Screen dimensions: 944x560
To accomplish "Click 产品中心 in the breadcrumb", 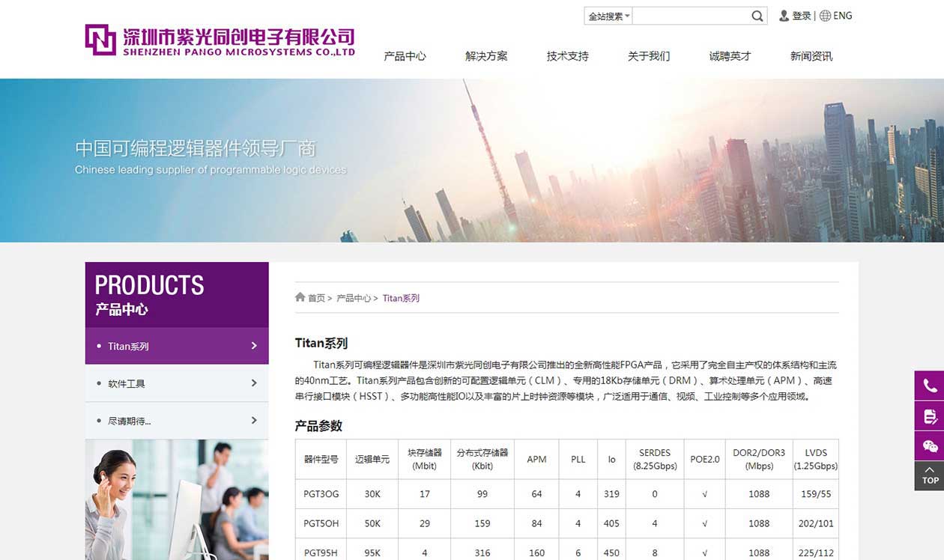I will pos(354,298).
